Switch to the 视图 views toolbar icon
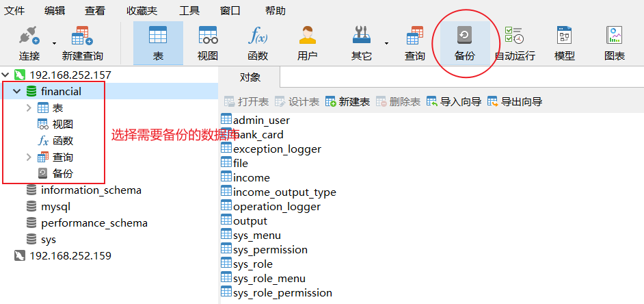Screen dimensions: 644x304 pyautogui.click(x=208, y=43)
